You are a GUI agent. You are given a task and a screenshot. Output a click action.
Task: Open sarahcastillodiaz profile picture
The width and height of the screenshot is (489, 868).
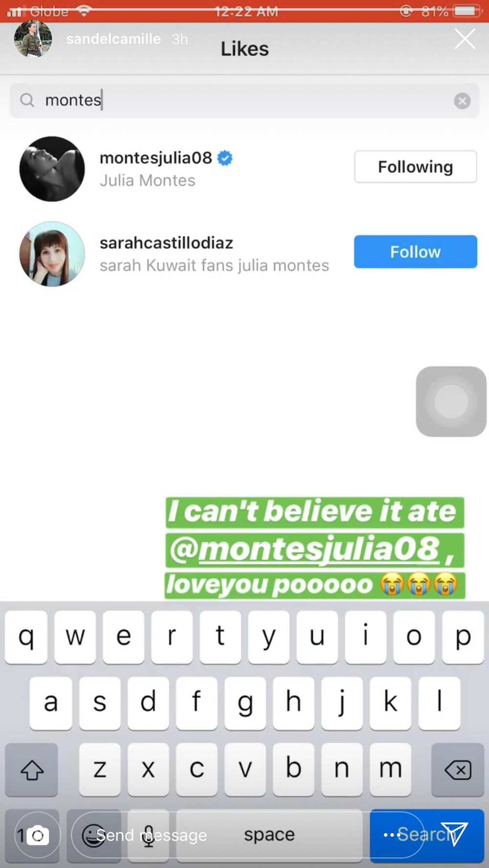coord(52,254)
